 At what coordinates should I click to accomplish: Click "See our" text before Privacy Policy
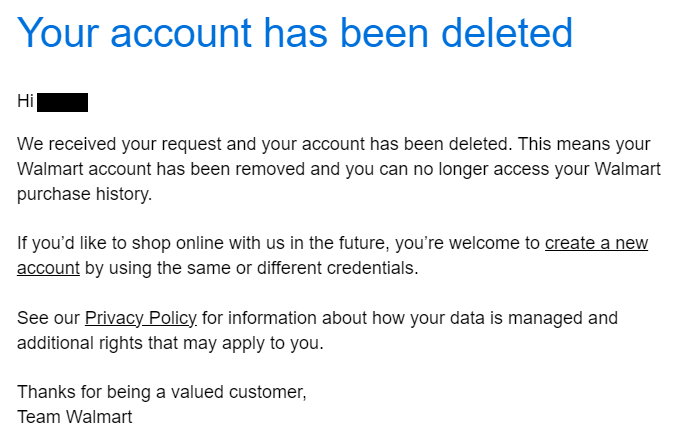[48, 319]
